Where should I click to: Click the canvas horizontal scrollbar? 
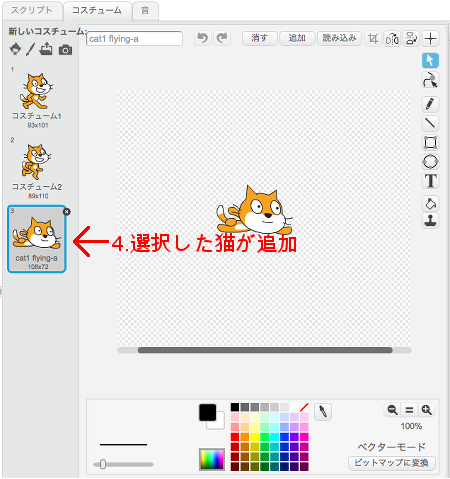click(265, 350)
